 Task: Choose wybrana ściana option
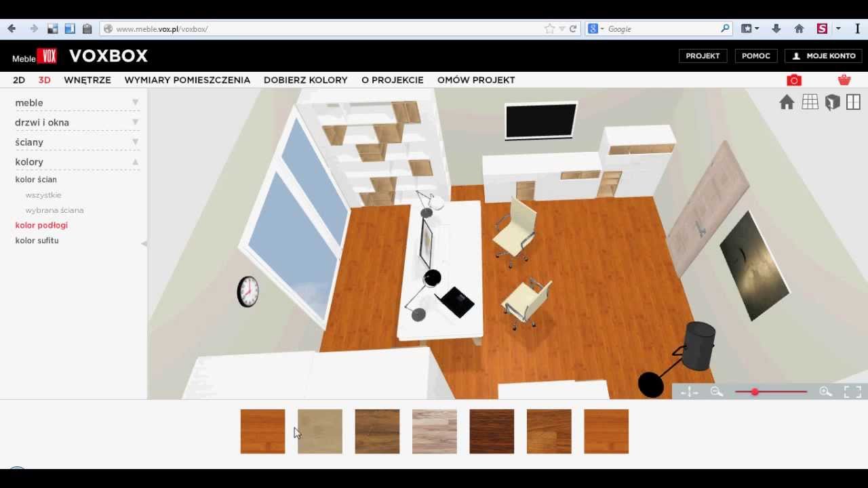(54, 210)
